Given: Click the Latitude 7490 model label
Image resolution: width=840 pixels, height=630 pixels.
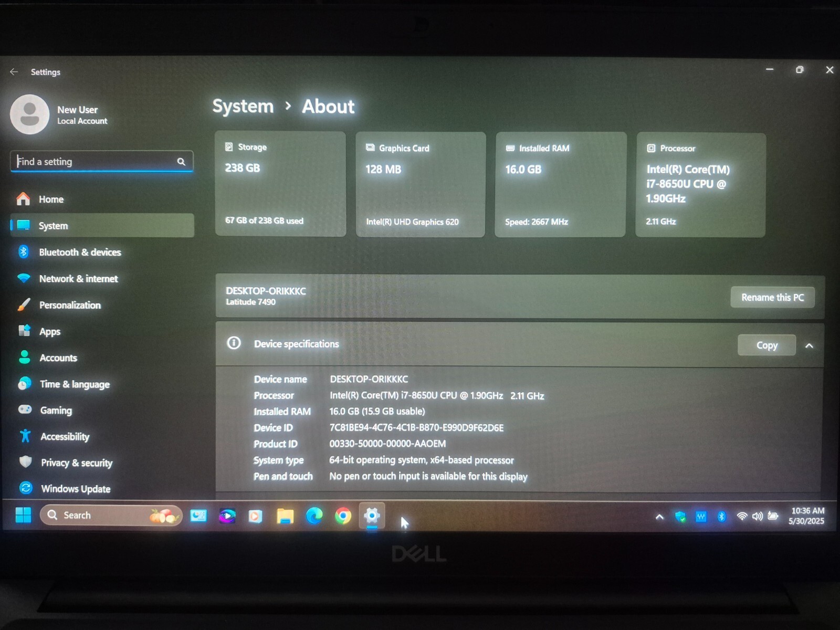Looking at the screenshot, I should pos(250,302).
